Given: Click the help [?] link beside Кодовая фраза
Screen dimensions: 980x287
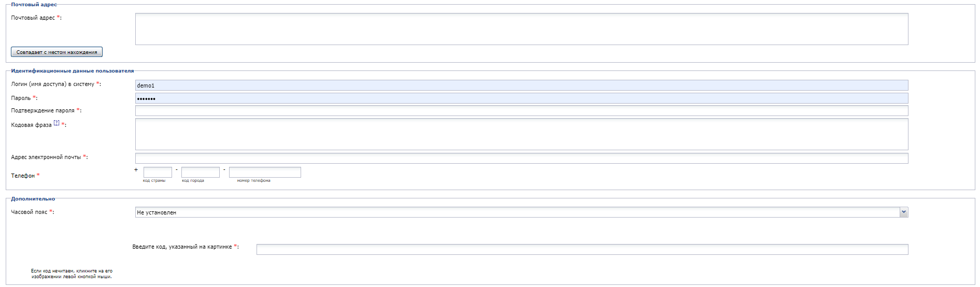Looking at the screenshot, I should 56,123.
